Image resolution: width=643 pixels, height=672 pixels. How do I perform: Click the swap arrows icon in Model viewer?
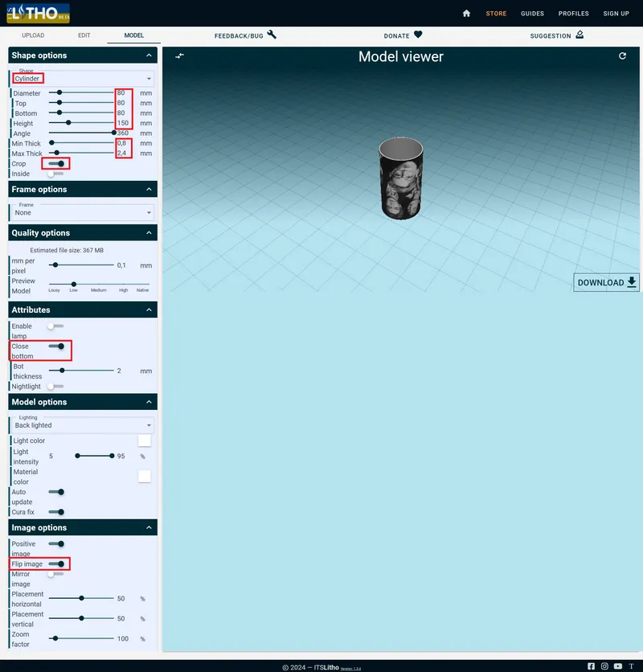click(x=179, y=55)
